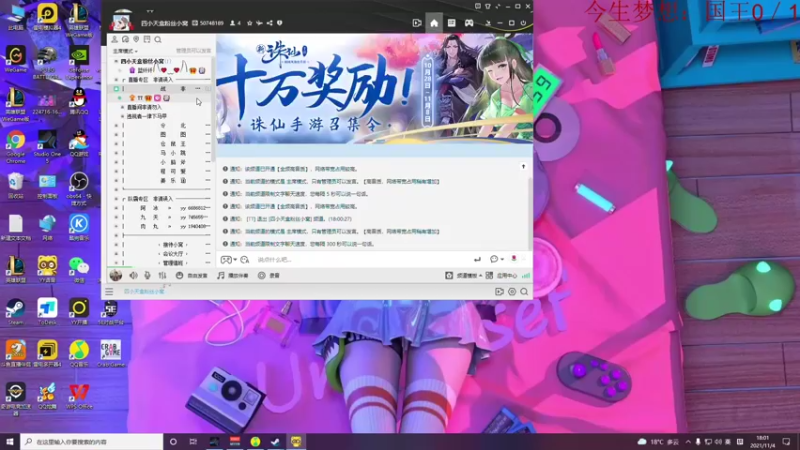Click the calendar icon above channel tree
This screenshot has width=800, height=450.
click(147, 39)
